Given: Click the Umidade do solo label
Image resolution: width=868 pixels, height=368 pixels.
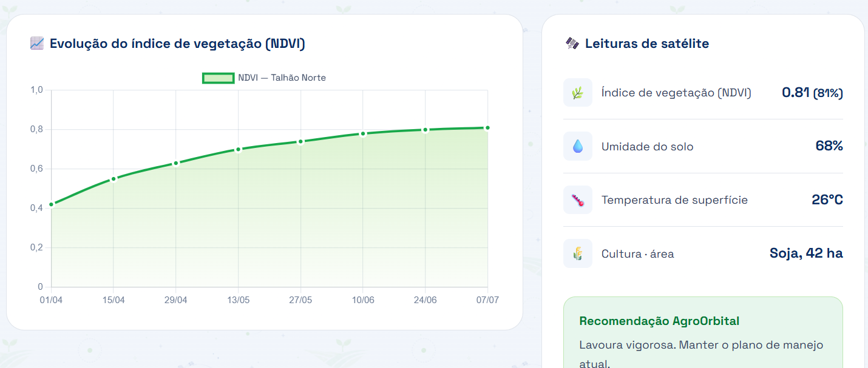Looking at the screenshot, I should coord(647,147).
